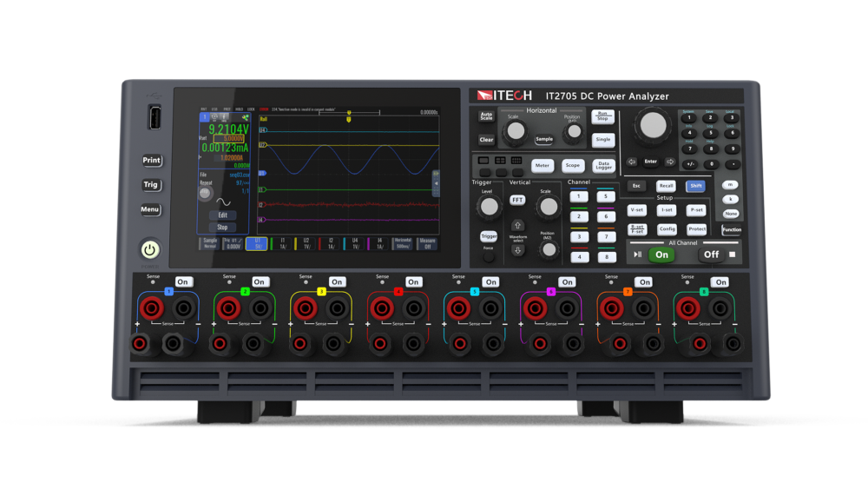Toggle the On button above terminal 8
This screenshot has width=868, height=489.
tap(720, 282)
